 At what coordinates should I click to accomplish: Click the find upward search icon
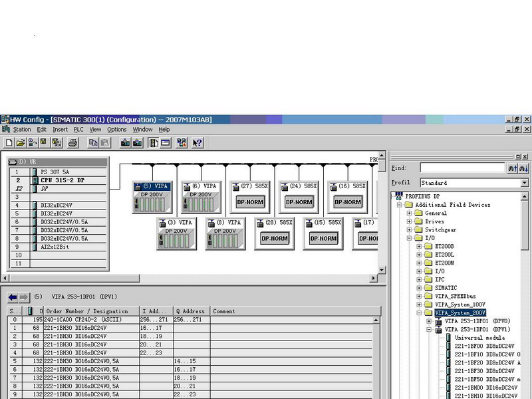512,168
